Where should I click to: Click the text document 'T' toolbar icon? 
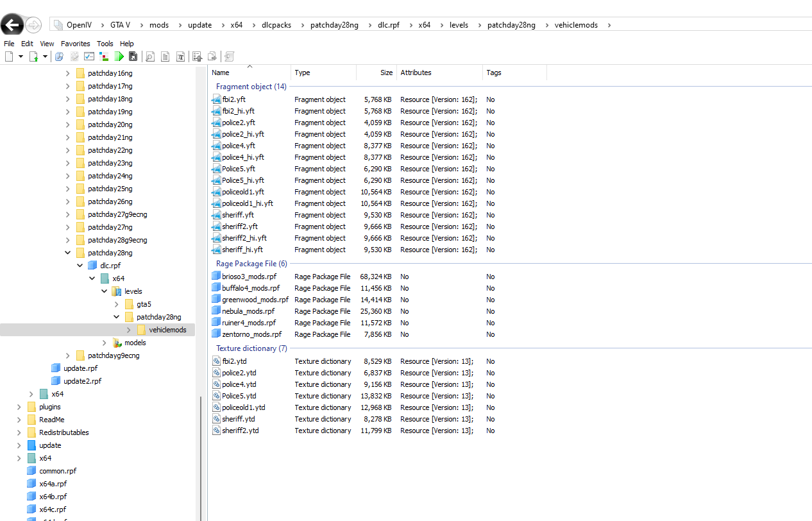click(181, 56)
